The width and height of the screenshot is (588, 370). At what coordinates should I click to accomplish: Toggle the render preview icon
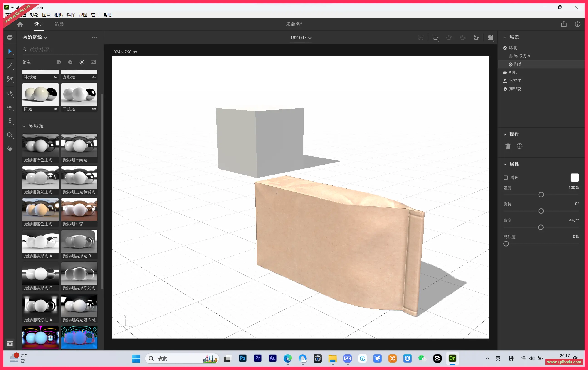pos(490,37)
